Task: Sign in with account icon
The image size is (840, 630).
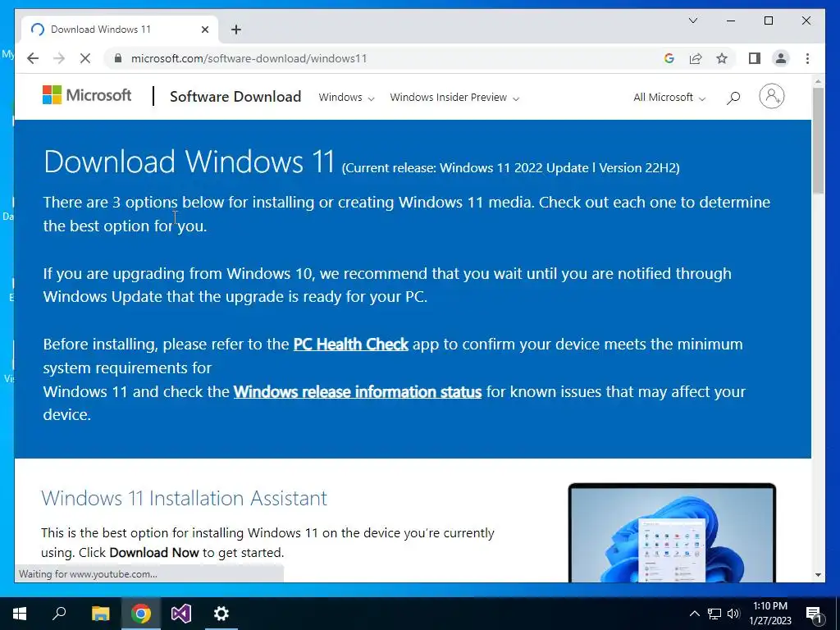Action: click(771, 97)
